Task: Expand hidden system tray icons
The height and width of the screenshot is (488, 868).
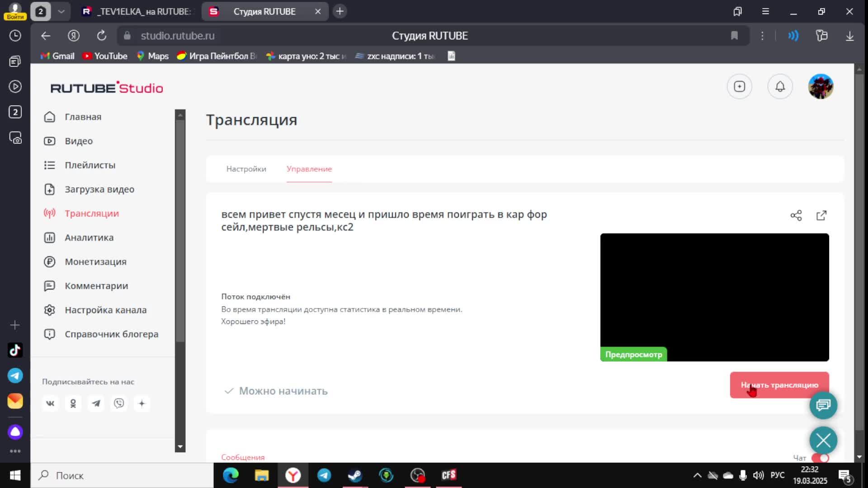Action: coord(697,475)
